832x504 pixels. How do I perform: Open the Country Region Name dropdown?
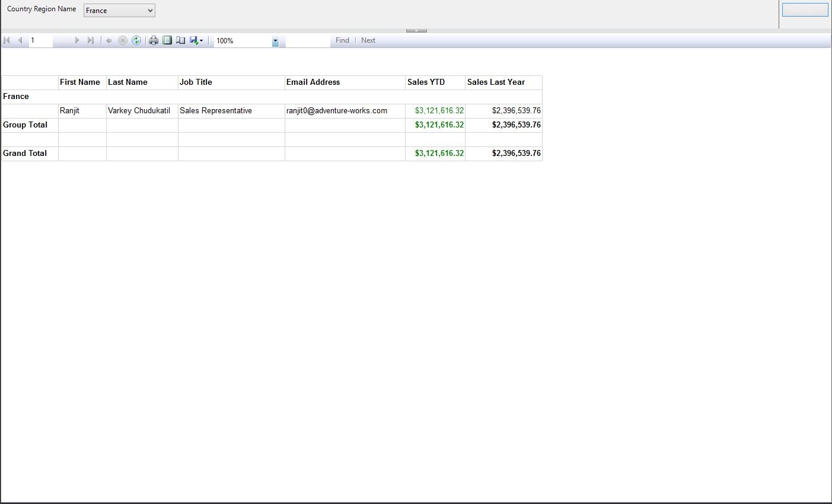coord(119,11)
